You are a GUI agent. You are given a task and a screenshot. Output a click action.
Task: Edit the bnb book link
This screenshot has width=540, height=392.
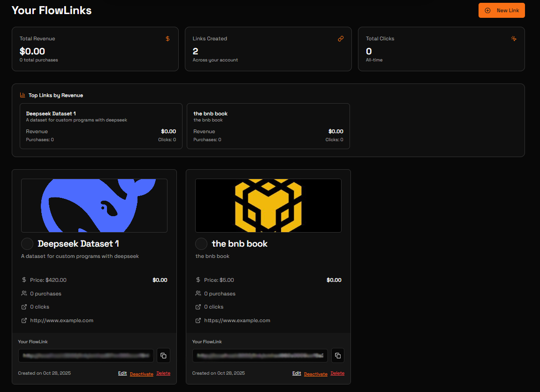point(297,373)
